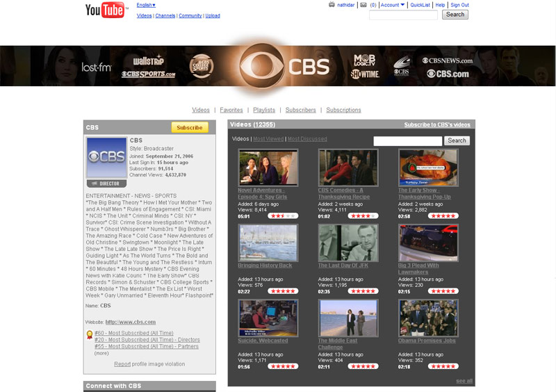
Task: Open the English language dropdown
Action: click(x=146, y=5)
